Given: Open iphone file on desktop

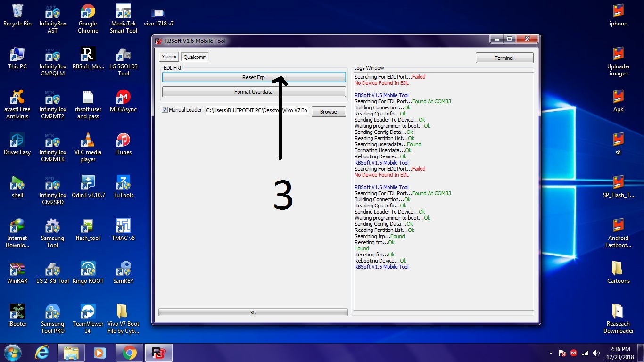Looking at the screenshot, I should tap(618, 15).
